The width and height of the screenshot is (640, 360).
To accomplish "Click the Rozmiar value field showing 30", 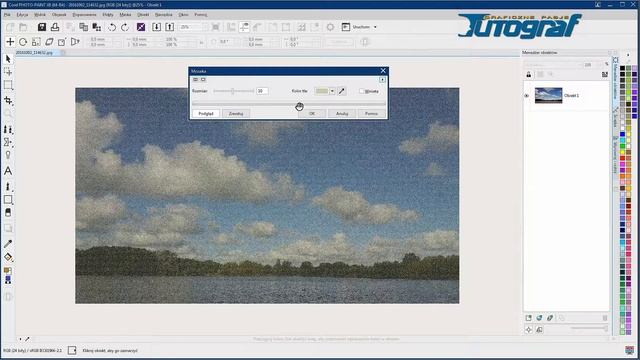I will click(x=262, y=91).
